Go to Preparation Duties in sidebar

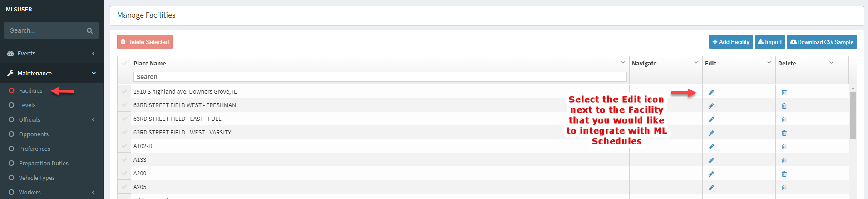tap(44, 163)
